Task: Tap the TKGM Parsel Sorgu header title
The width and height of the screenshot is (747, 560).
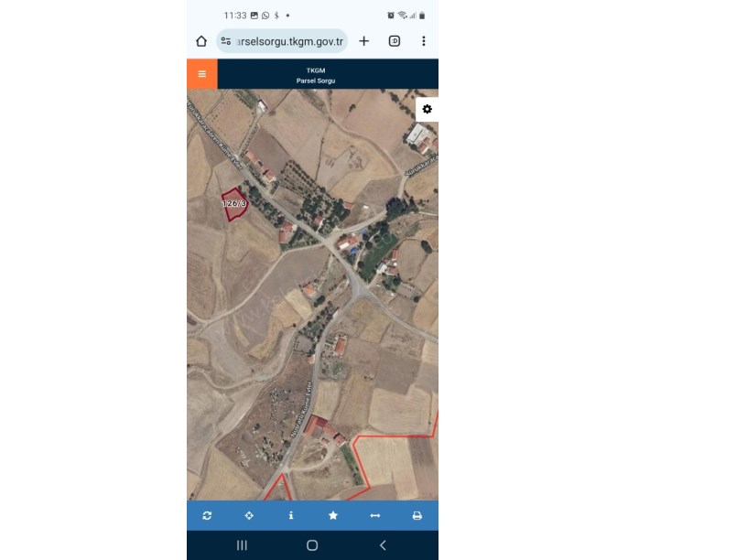Action: tap(316, 75)
